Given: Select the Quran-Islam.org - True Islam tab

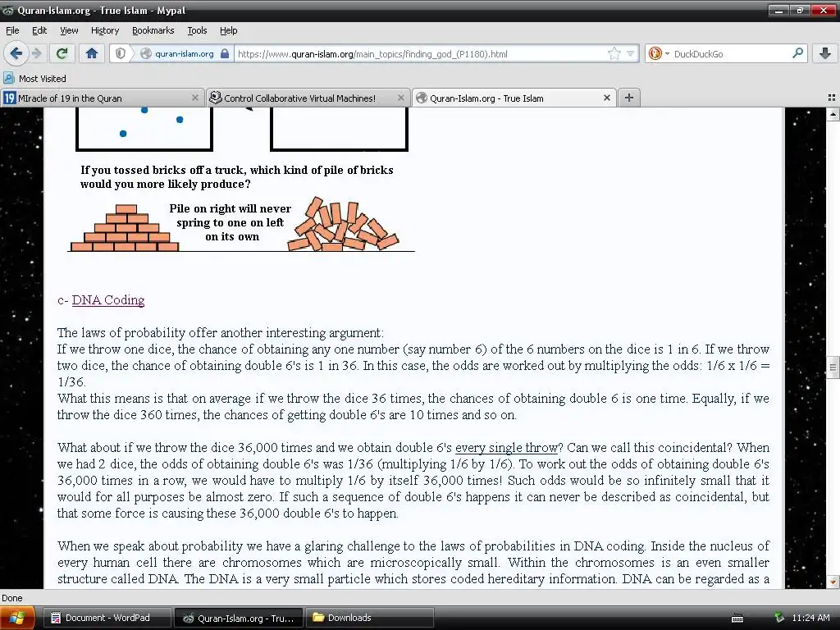Looking at the screenshot, I should coord(514,98).
